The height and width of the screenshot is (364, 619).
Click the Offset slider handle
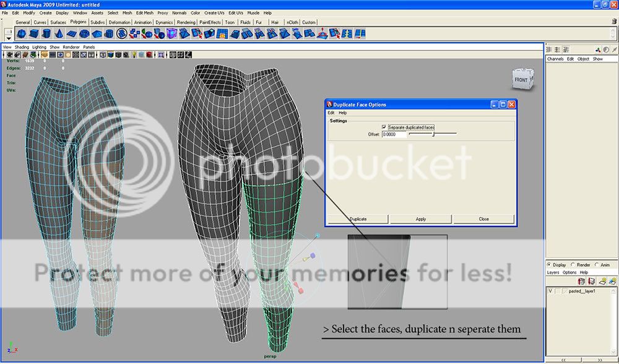click(433, 134)
